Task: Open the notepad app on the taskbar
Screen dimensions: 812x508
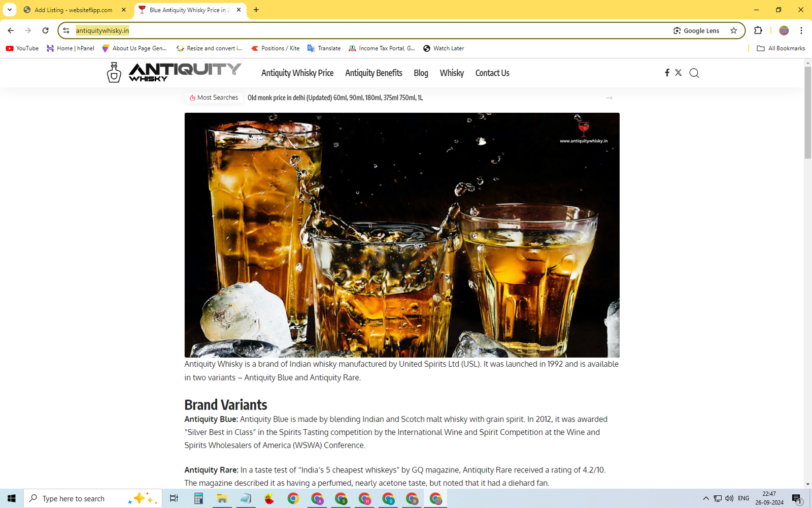Action: 246,498
